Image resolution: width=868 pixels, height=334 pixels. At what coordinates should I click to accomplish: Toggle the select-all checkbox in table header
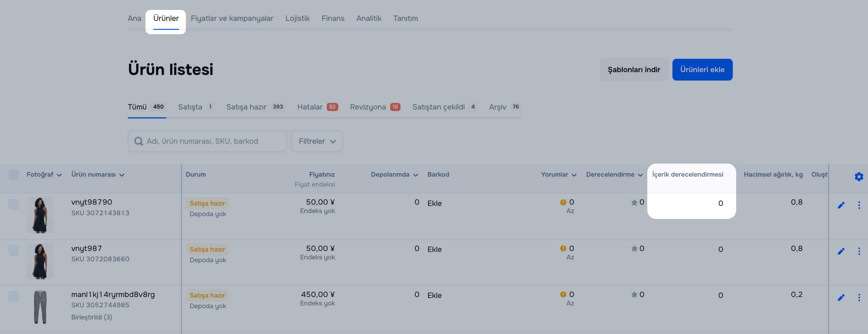pos(14,174)
